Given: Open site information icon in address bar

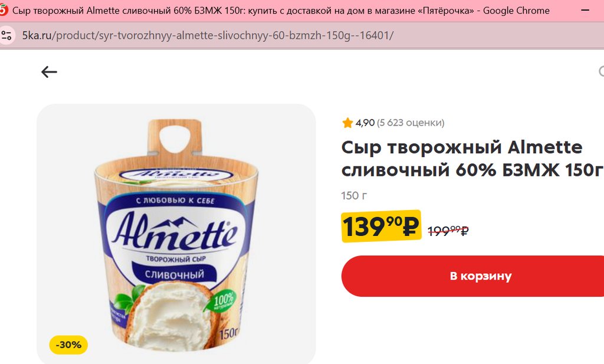Looking at the screenshot, I should [x=7, y=35].
